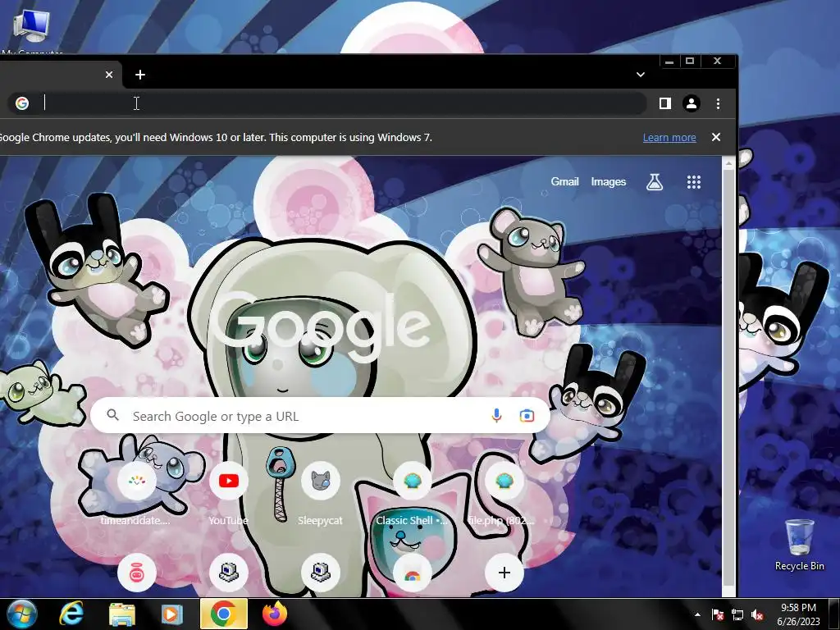The height and width of the screenshot is (630, 840).
Task: Open Gmail link
Action: point(564,181)
